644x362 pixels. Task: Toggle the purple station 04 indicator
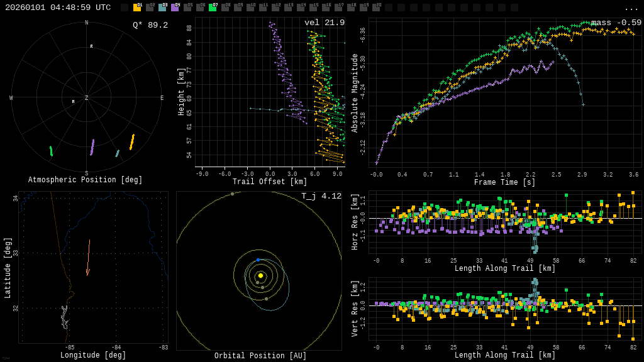175,8
